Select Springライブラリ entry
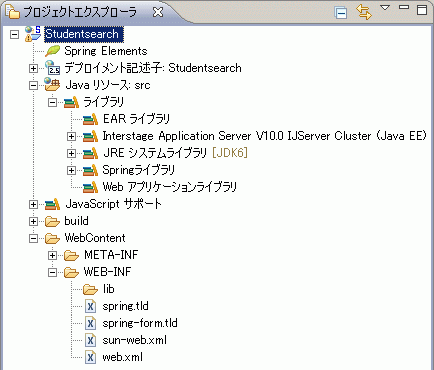The width and height of the screenshot is (434, 370). click(x=139, y=170)
